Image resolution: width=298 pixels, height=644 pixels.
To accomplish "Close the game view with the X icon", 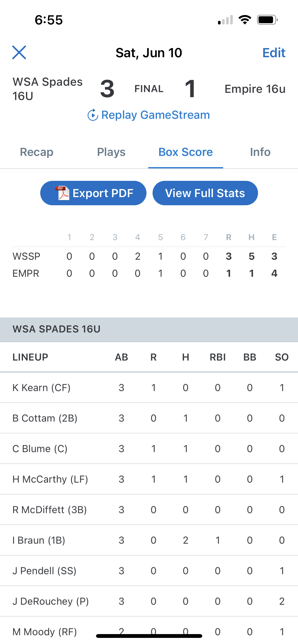I will click(19, 52).
